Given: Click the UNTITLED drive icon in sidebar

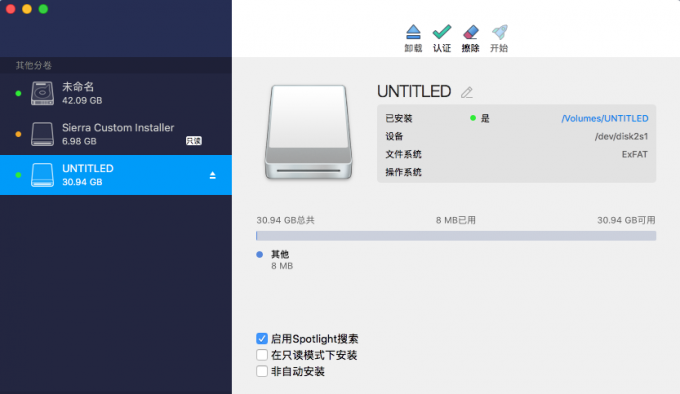Looking at the screenshot, I should tap(42, 175).
